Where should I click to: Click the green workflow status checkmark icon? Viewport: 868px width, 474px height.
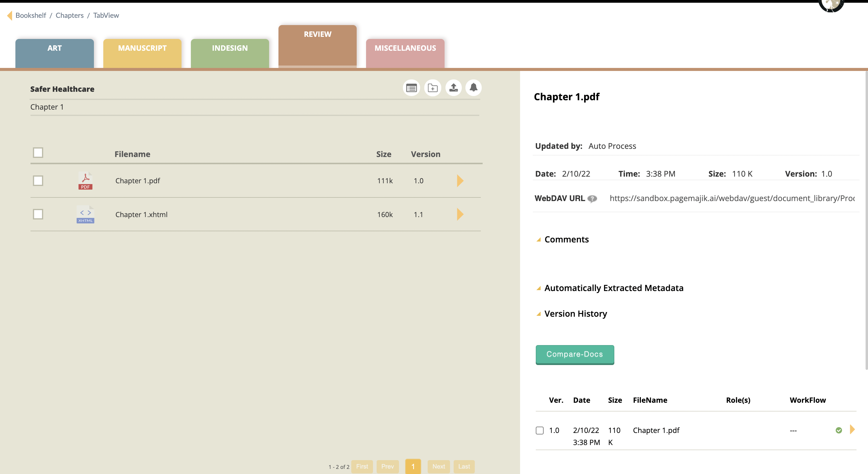click(x=839, y=430)
